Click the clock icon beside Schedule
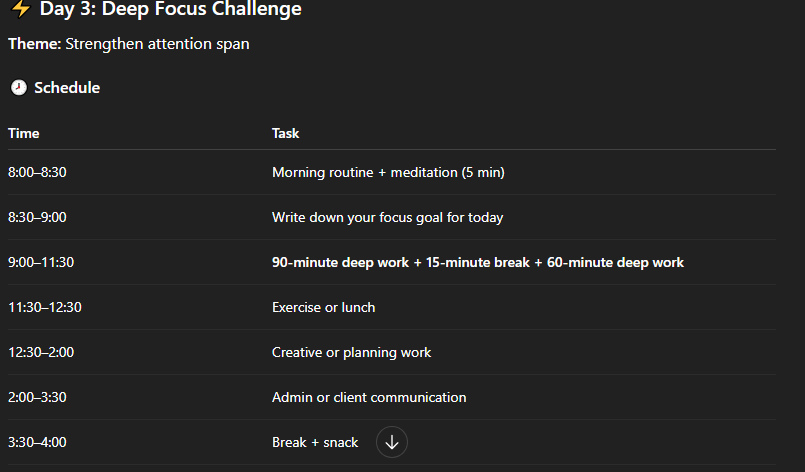The image size is (805, 472). [18, 88]
